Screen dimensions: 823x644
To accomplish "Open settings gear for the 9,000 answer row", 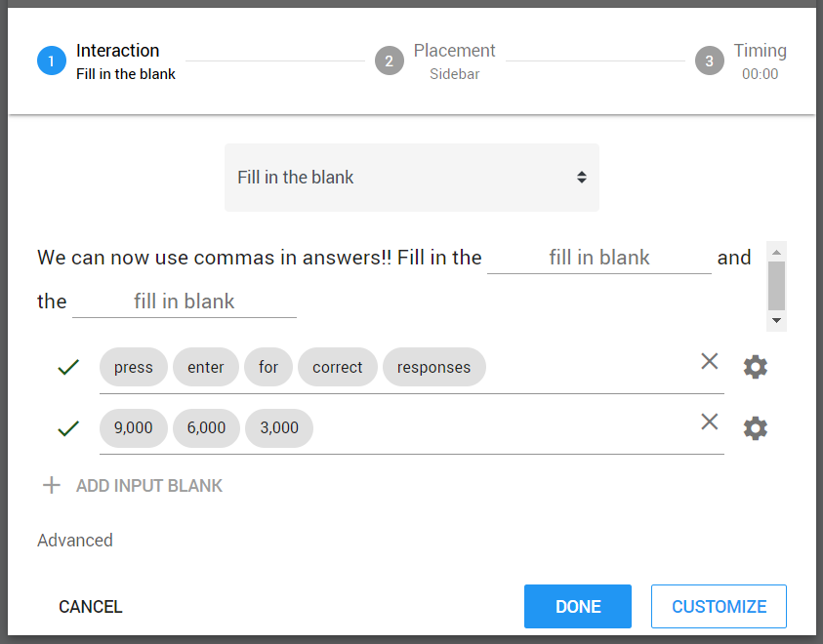I will click(x=756, y=428).
